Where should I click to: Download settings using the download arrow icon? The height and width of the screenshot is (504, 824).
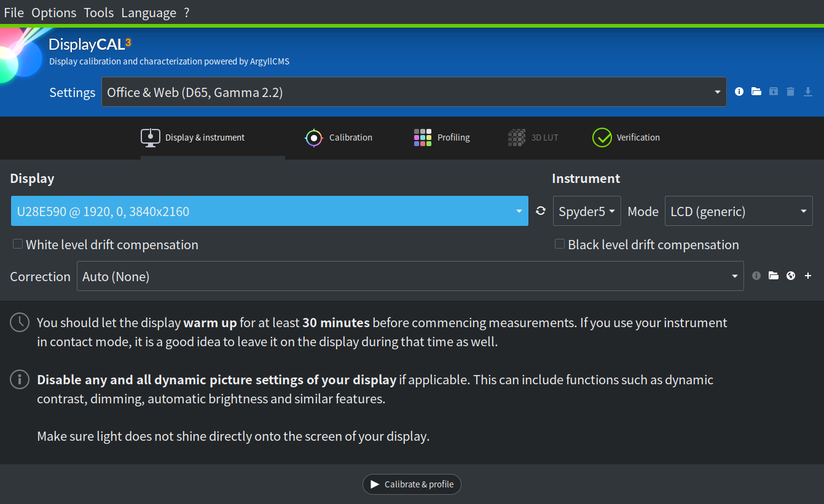tap(808, 91)
